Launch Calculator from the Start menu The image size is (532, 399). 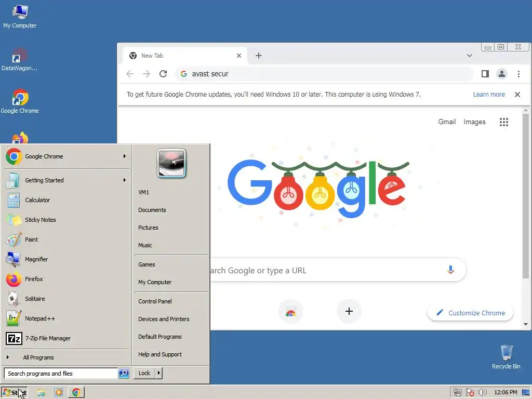pos(66,200)
